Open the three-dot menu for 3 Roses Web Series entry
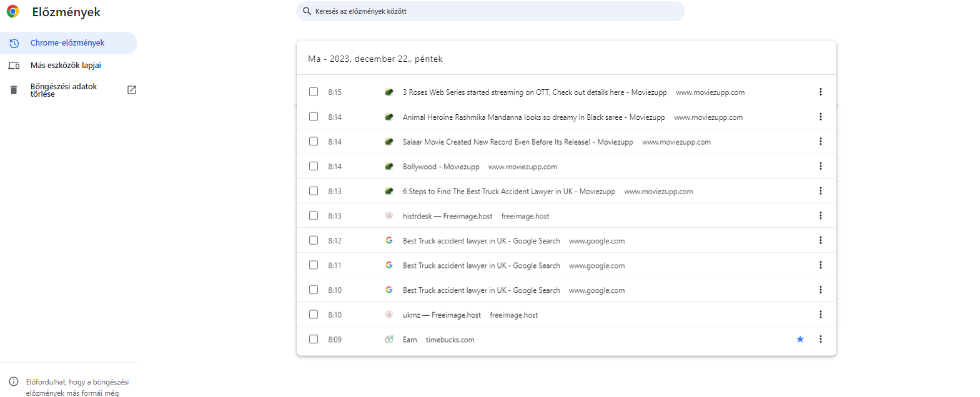Screen dimensions: 980x397 (820, 92)
